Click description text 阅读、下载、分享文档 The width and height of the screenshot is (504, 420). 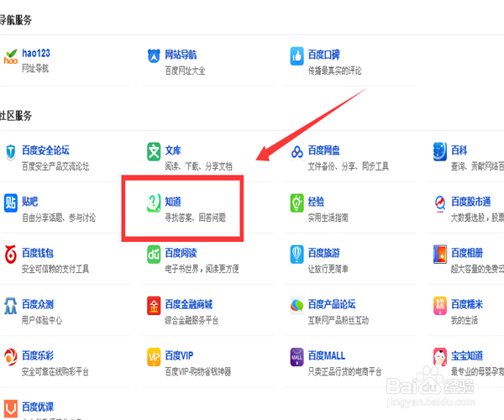198,166
